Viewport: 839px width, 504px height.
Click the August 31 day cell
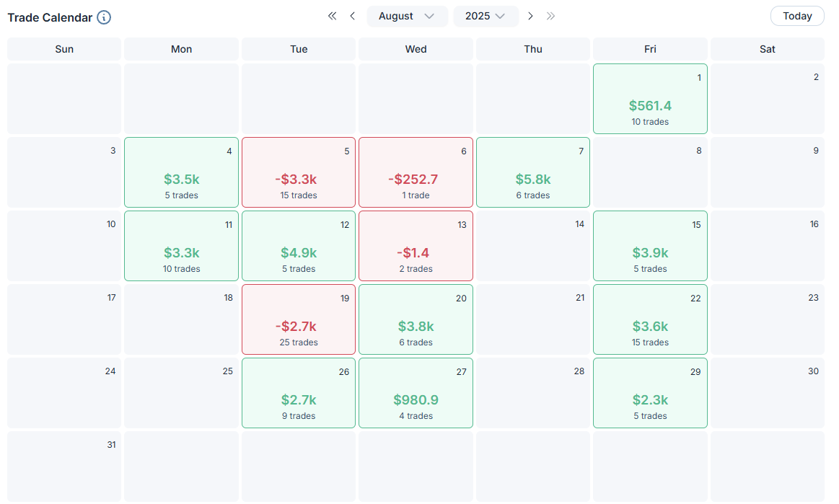click(x=64, y=467)
